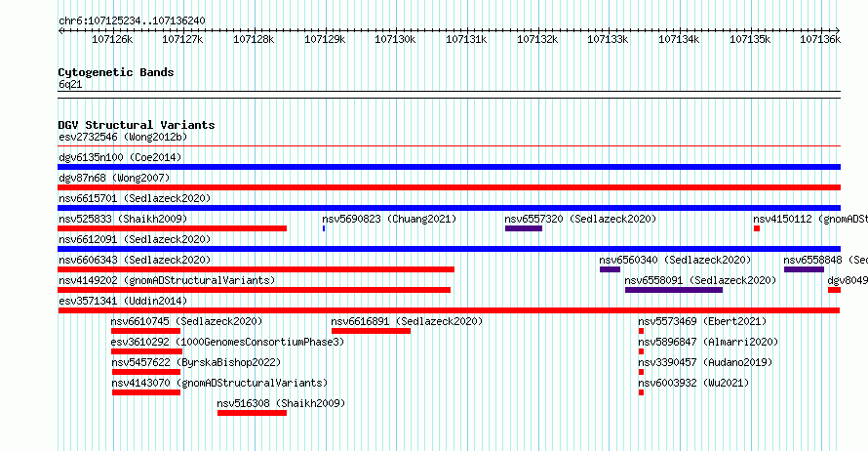Select the nsv6557320 purple variant bar
The image size is (868, 451).
[x=523, y=228]
